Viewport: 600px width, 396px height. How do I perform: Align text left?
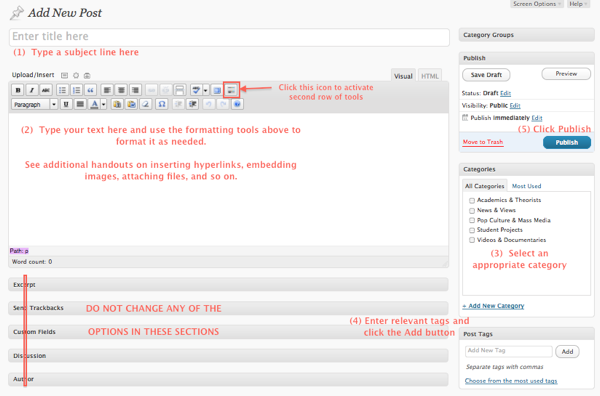point(107,90)
